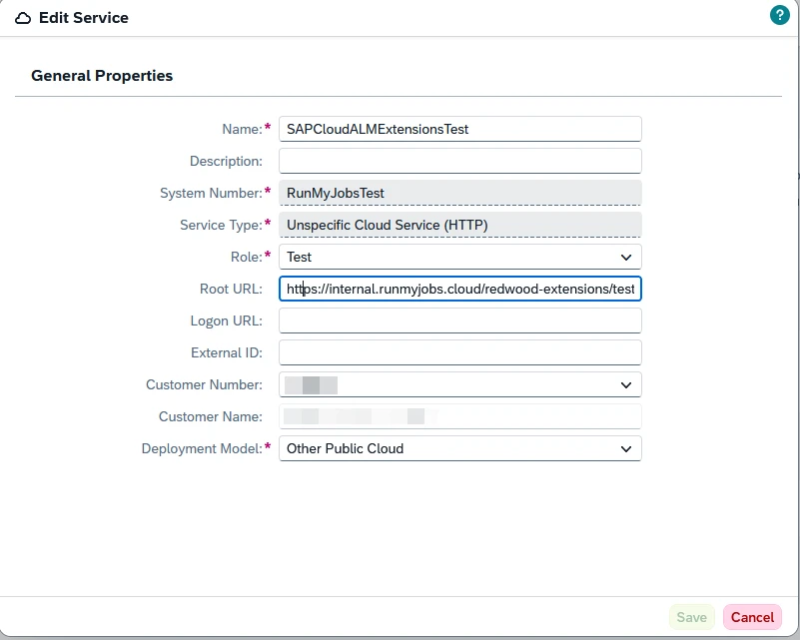Expand the Role dropdown arrow
The image size is (800, 640).
[626, 257]
